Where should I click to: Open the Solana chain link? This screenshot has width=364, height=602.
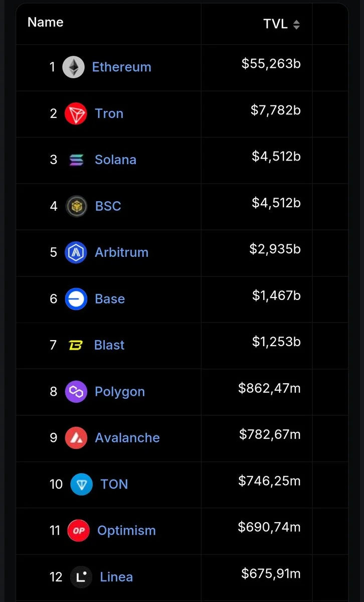[x=115, y=160]
